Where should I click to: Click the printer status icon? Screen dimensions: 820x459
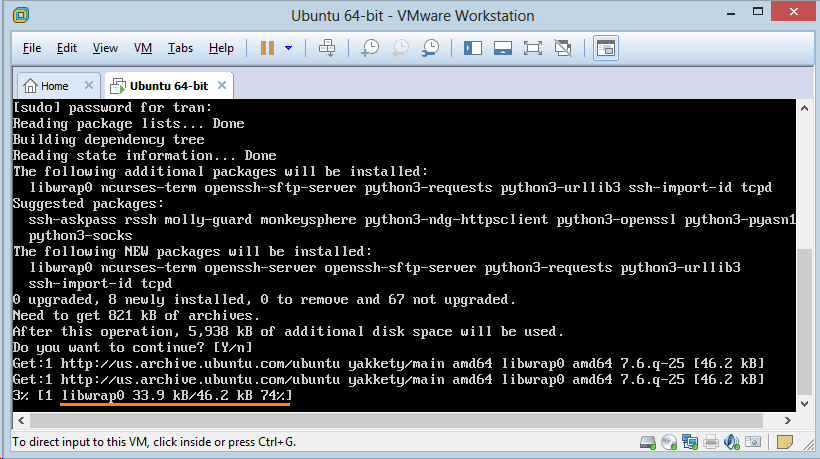[x=711, y=442]
